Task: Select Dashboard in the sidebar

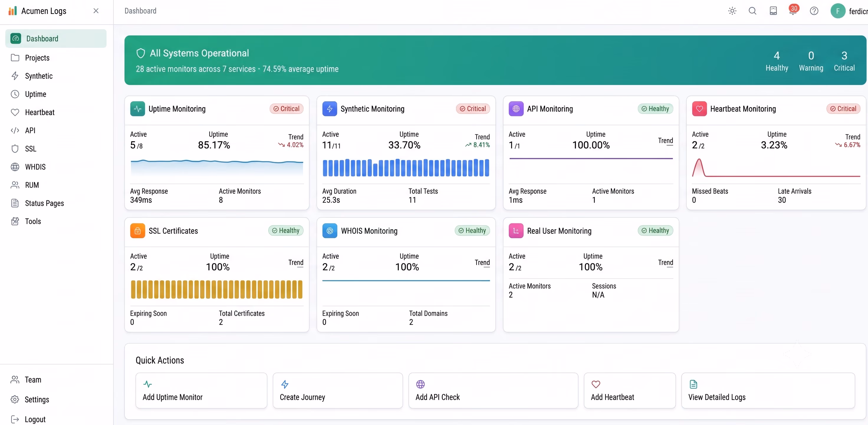Action: (x=56, y=38)
